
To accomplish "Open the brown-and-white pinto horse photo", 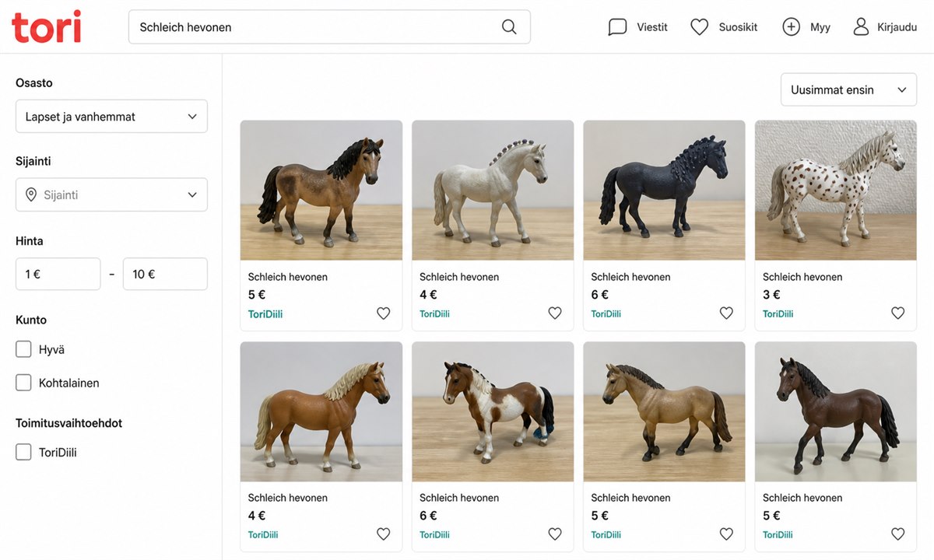I will point(493,412).
